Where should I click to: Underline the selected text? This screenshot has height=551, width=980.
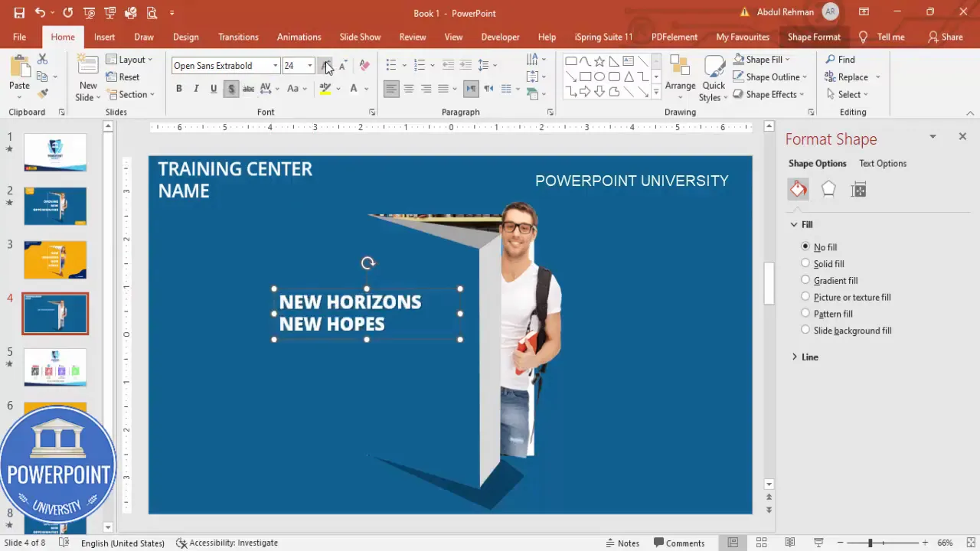coord(214,89)
